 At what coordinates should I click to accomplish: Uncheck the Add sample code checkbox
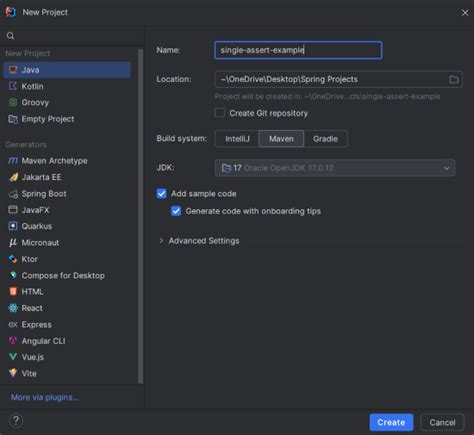pos(162,194)
